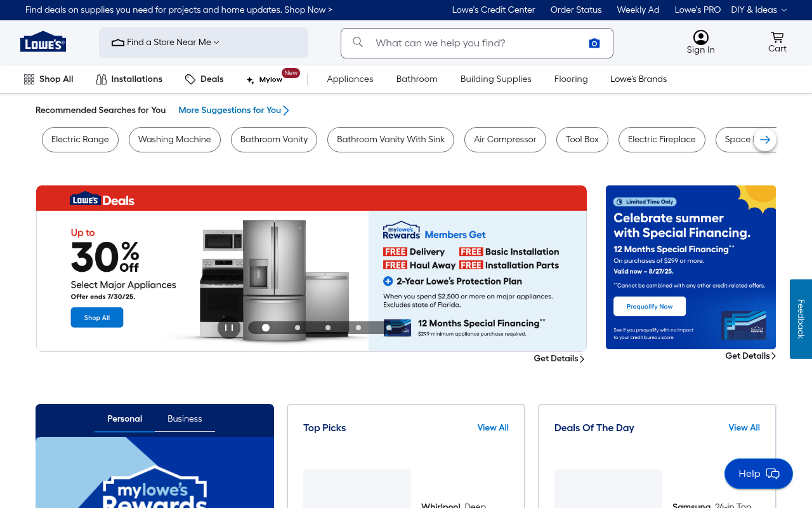This screenshot has height=508, width=812.
Task: Expand Find a Store Near Me dropdown
Action: 204,43
